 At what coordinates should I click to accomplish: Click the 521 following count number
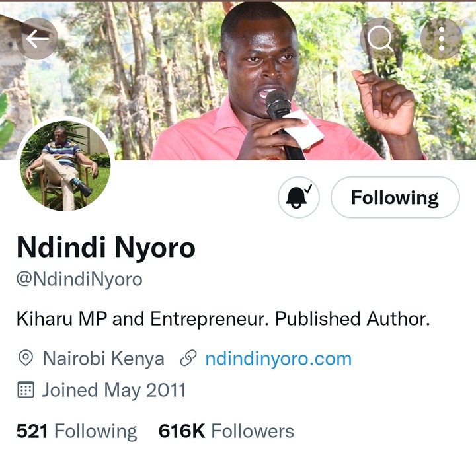(x=32, y=431)
